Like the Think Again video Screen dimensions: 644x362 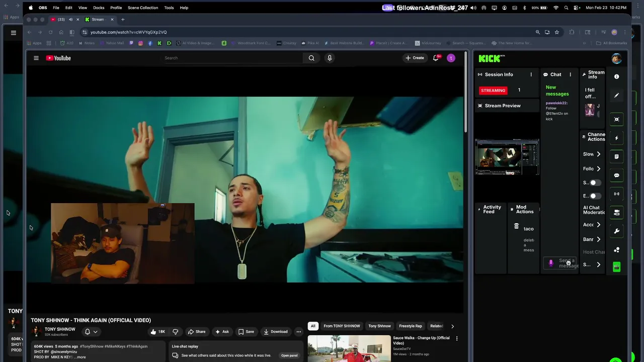coord(157,332)
